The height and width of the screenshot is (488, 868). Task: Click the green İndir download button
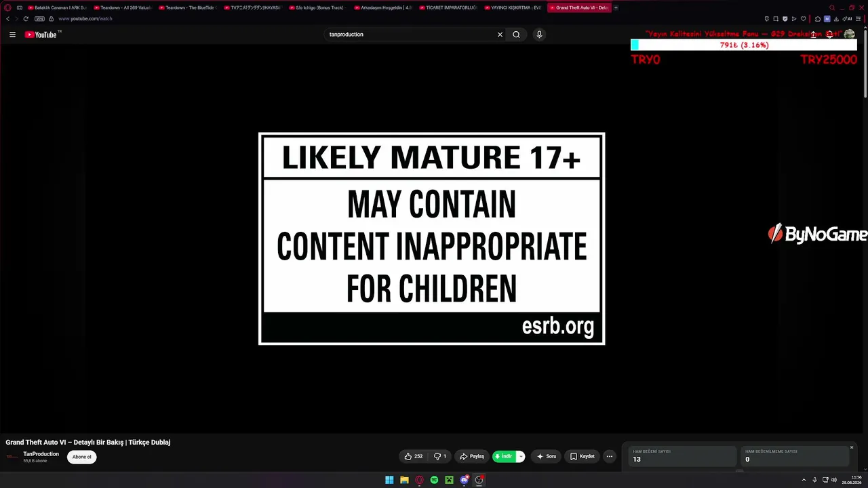click(x=504, y=457)
